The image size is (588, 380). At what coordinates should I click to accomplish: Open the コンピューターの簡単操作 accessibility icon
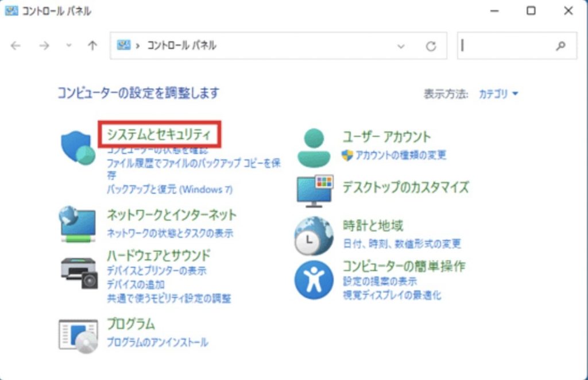click(314, 280)
